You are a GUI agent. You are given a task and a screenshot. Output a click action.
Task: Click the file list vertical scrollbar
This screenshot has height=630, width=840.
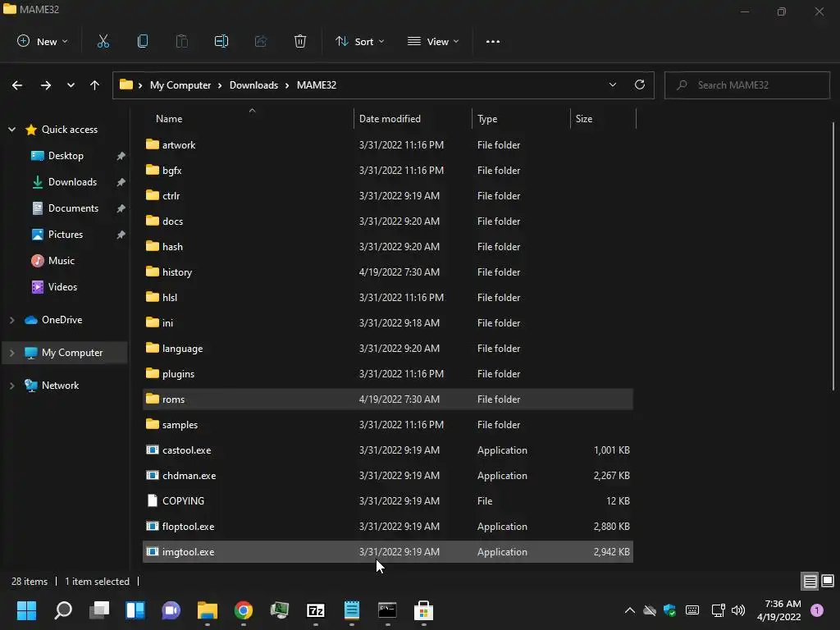[x=833, y=256]
